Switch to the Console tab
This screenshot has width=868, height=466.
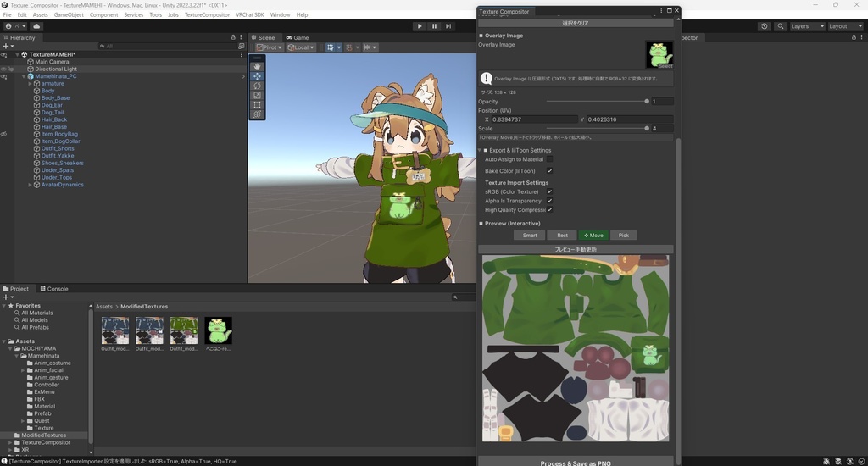(54, 289)
